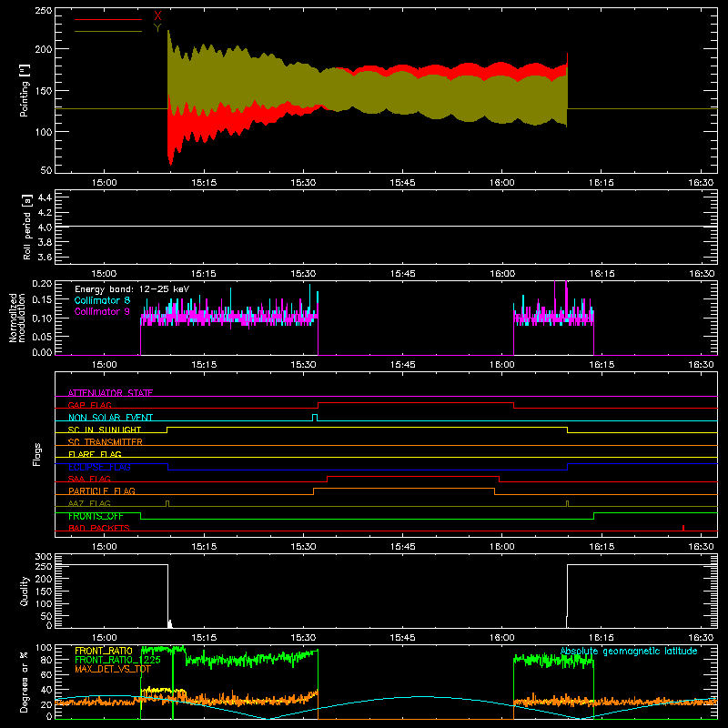Click the yellow FRONT_RATIO legend entry
Image resolution: width=728 pixels, height=728 pixels.
pyautogui.click(x=104, y=651)
